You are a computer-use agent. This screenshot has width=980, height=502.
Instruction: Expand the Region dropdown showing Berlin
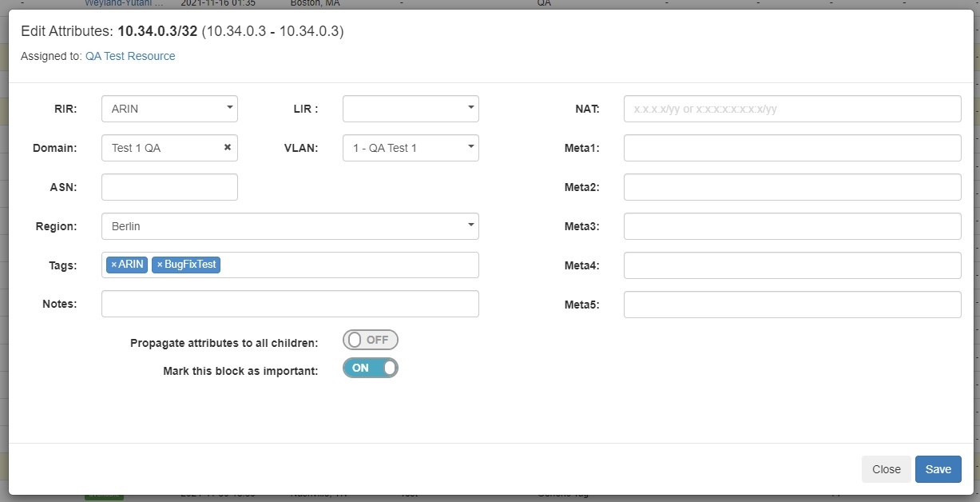(x=290, y=226)
